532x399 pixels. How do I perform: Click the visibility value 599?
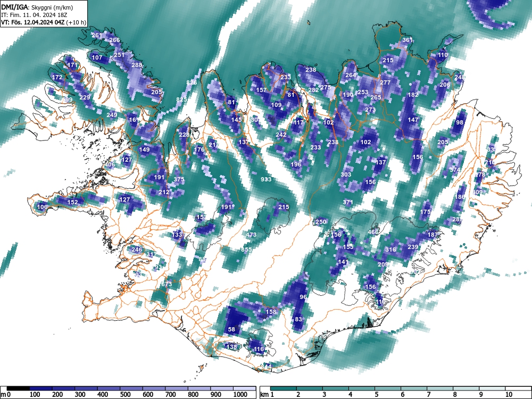coord(67,99)
